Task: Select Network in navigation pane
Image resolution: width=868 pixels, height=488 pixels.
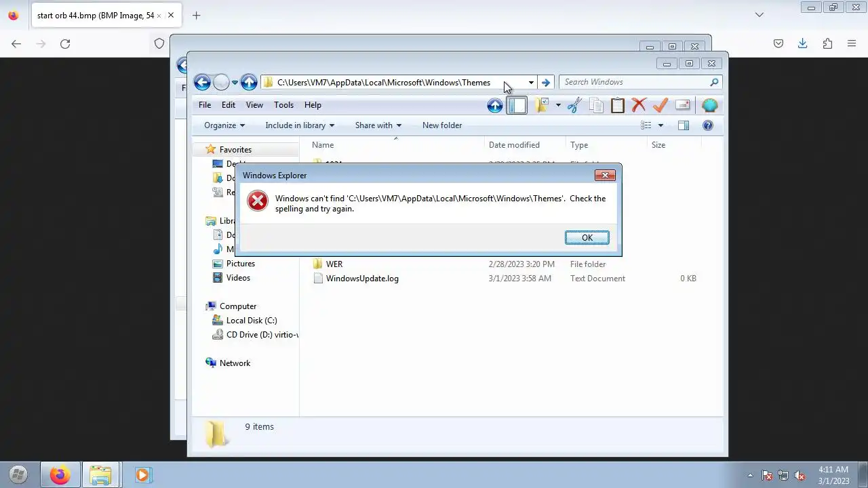Action: pyautogui.click(x=235, y=363)
